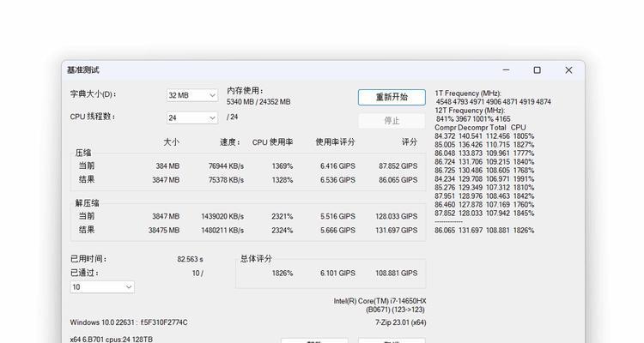644x343 pixels.
Task: Click the 384 MB size in the compression 当前 row
Action: [167, 166]
